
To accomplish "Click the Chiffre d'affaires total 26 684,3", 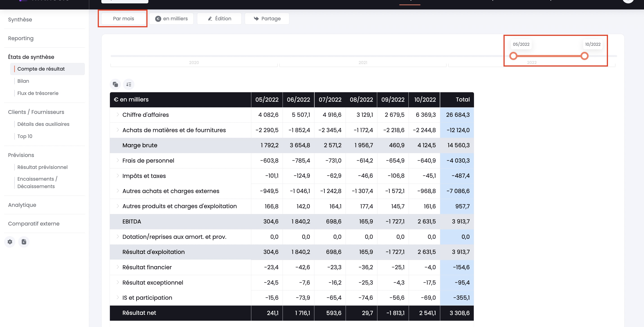I will [x=458, y=115].
